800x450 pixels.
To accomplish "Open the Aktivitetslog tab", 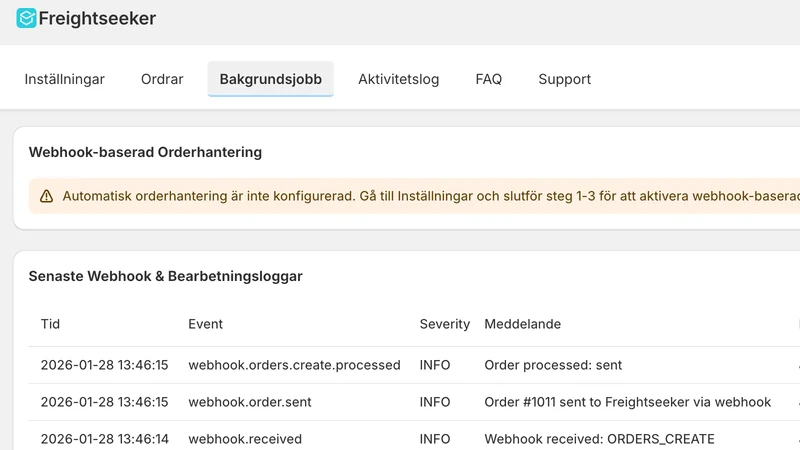I will 398,79.
